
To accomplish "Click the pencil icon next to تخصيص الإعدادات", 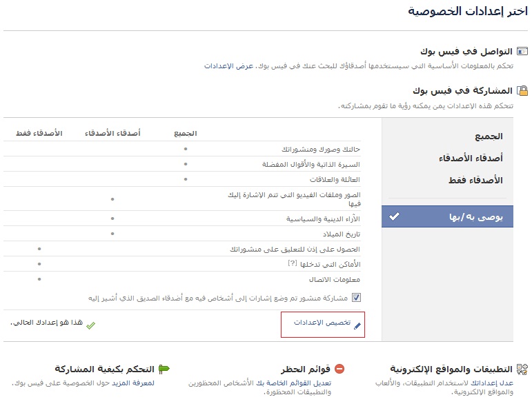I will point(357,325).
